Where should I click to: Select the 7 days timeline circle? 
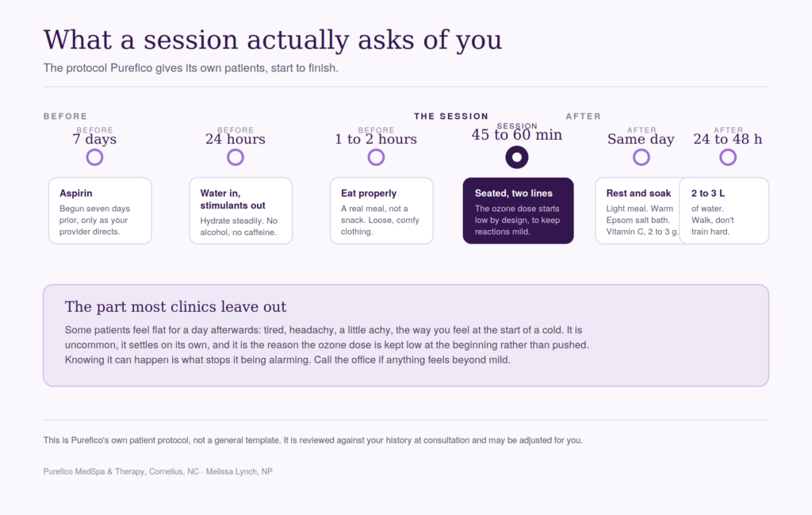coord(94,157)
